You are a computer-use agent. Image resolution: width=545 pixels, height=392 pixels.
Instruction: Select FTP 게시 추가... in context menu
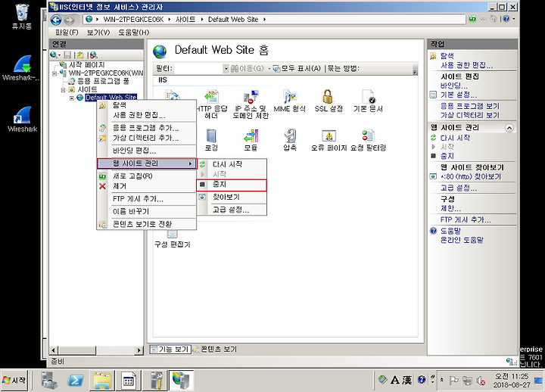coord(147,199)
